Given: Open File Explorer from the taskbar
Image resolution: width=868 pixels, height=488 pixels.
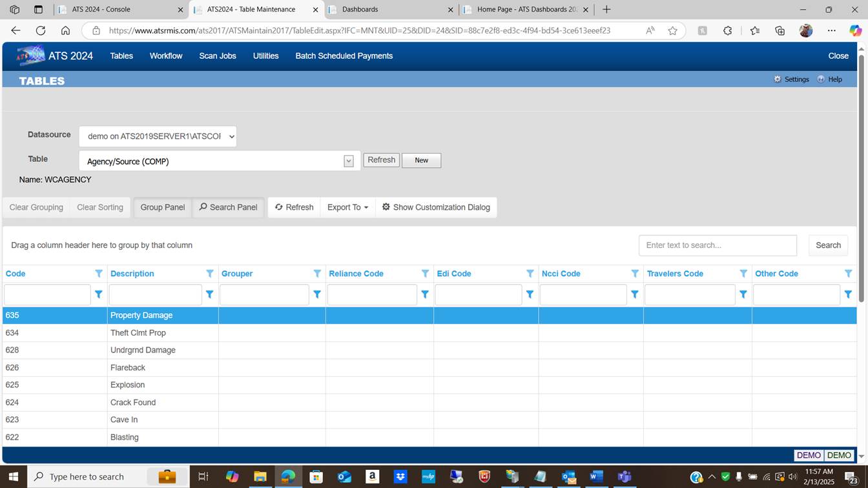Looking at the screenshot, I should coord(260,477).
